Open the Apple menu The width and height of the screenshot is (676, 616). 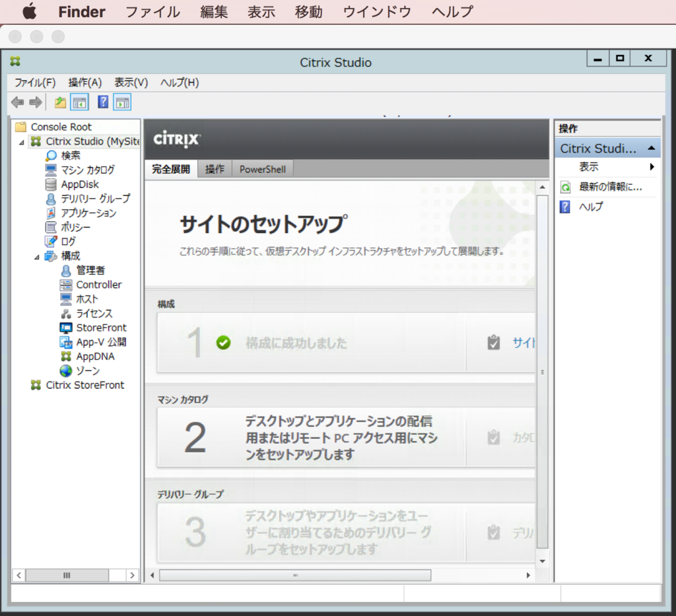tap(29, 12)
